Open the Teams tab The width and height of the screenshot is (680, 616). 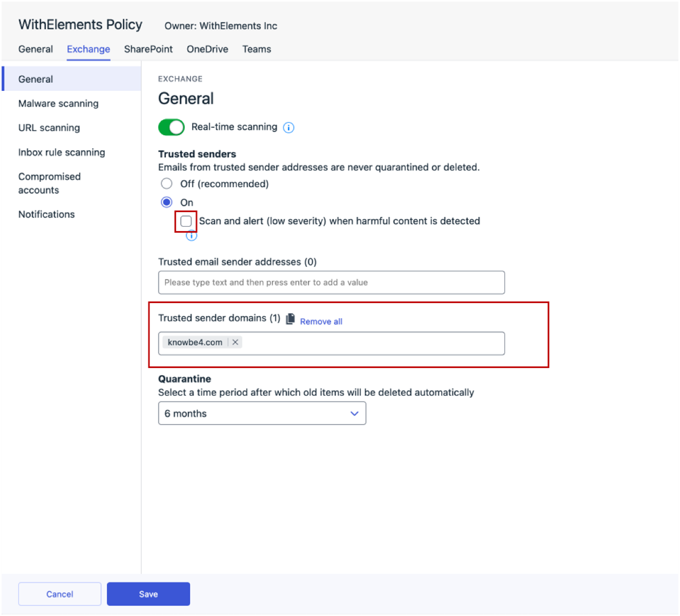[256, 49]
